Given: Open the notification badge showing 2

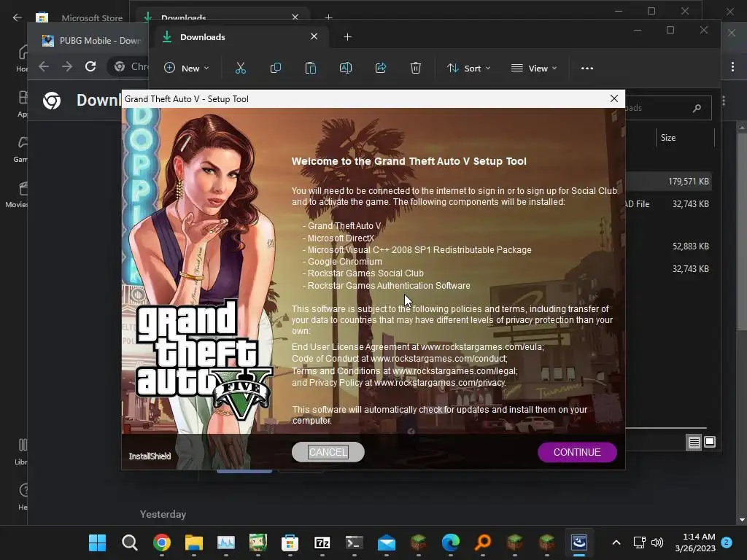Looking at the screenshot, I should (727, 542).
